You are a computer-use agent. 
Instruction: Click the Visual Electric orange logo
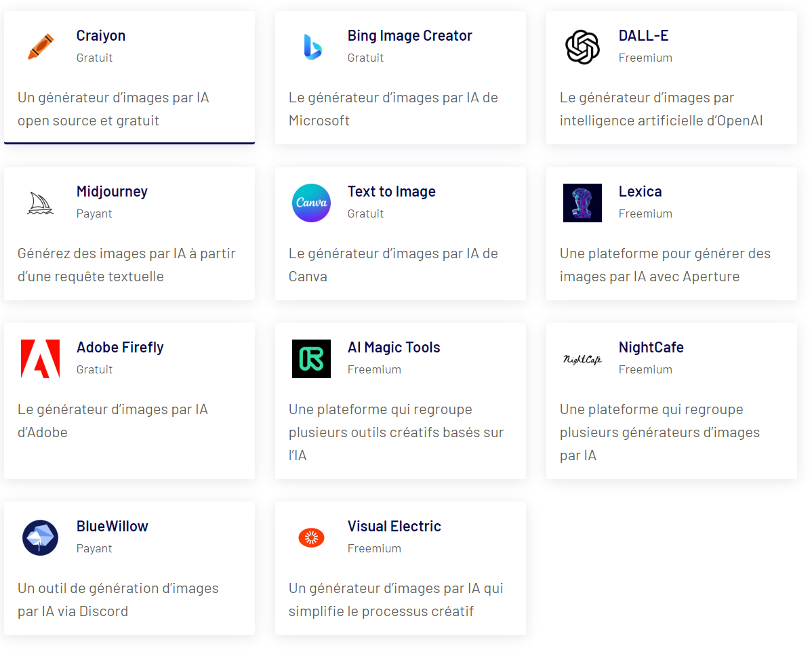(x=311, y=537)
